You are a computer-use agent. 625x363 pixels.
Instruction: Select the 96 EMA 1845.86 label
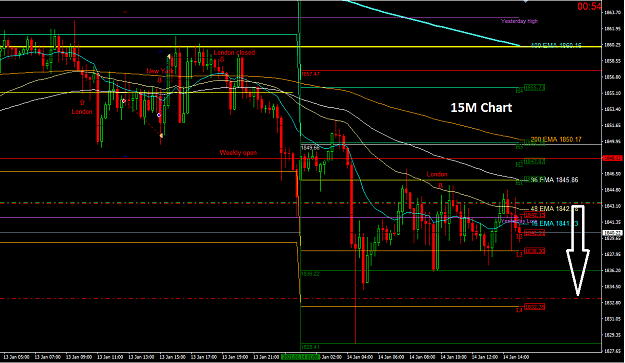(554, 180)
